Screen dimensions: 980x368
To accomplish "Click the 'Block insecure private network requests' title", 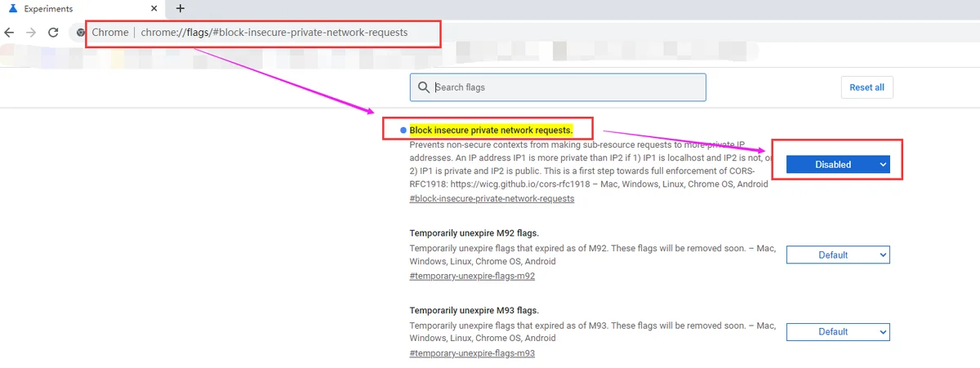I will (491, 131).
